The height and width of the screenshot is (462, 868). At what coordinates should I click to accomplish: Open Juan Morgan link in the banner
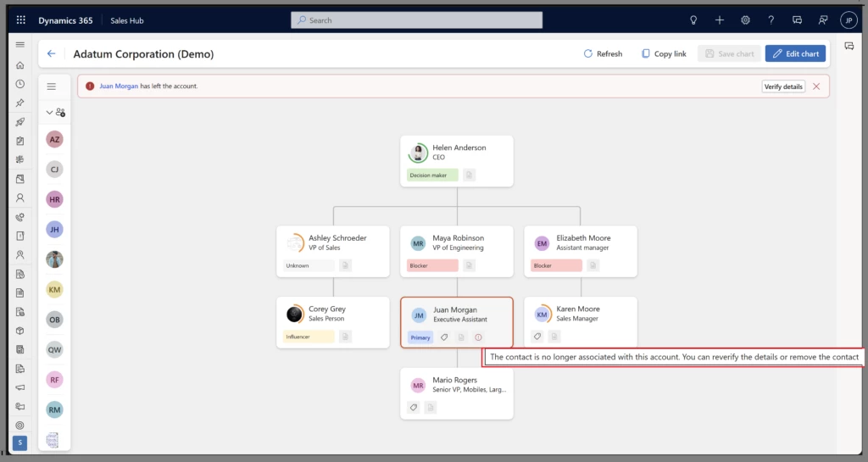tap(119, 86)
